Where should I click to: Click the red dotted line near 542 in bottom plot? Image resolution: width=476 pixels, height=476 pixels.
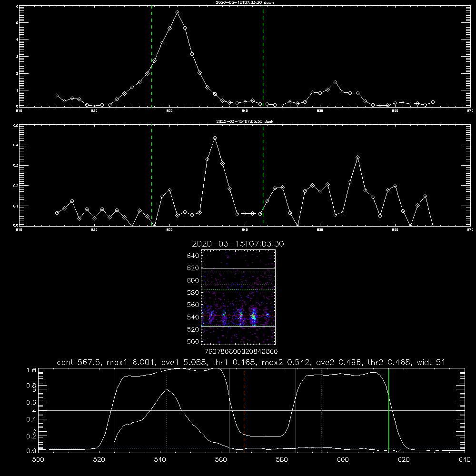[166, 410]
